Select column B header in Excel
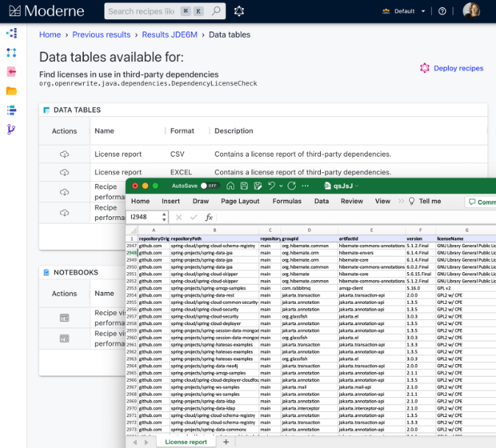 click(214, 230)
